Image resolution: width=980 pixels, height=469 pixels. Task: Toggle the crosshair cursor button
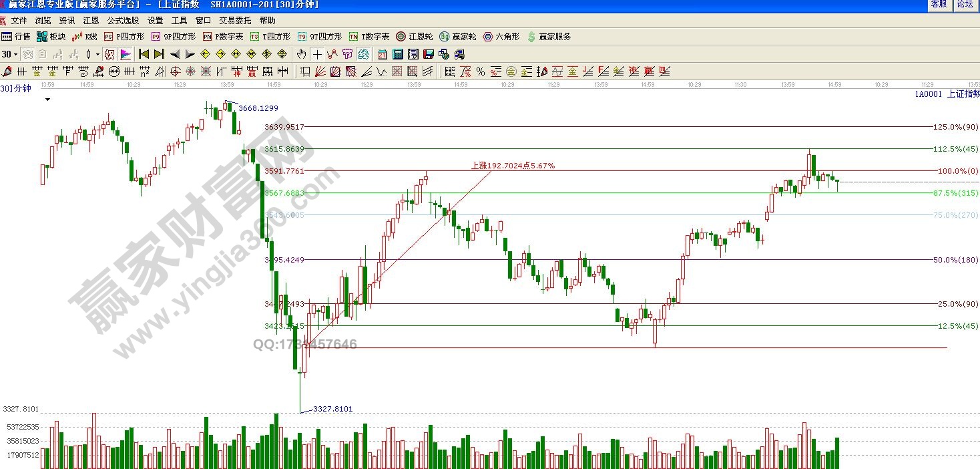click(317, 54)
